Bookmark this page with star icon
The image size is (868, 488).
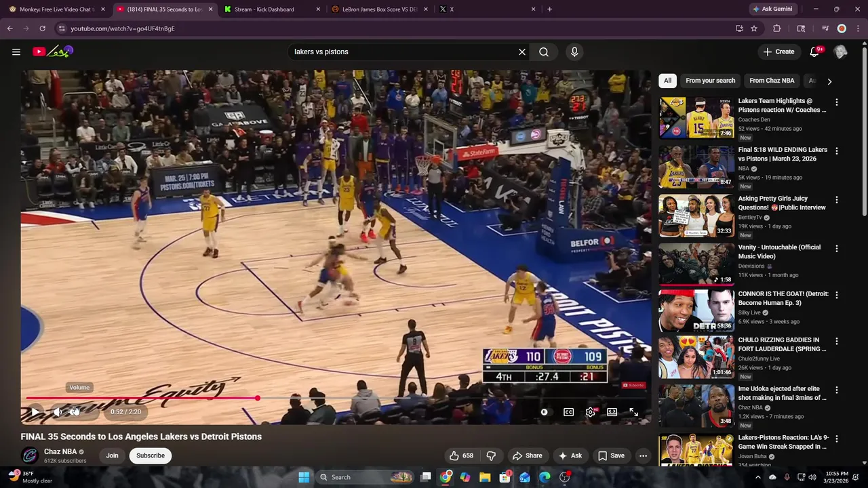pos(754,28)
